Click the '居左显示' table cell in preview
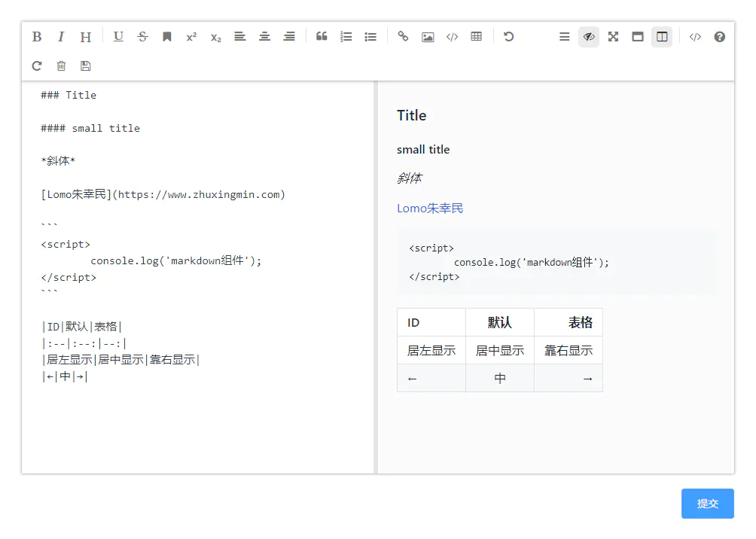 [x=431, y=351]
